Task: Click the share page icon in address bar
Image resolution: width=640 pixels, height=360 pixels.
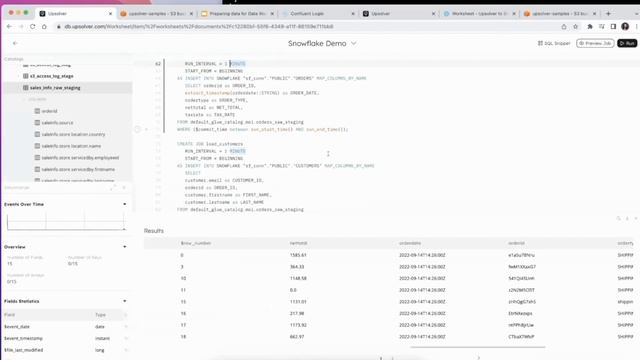Action: (x=564, y=27)
